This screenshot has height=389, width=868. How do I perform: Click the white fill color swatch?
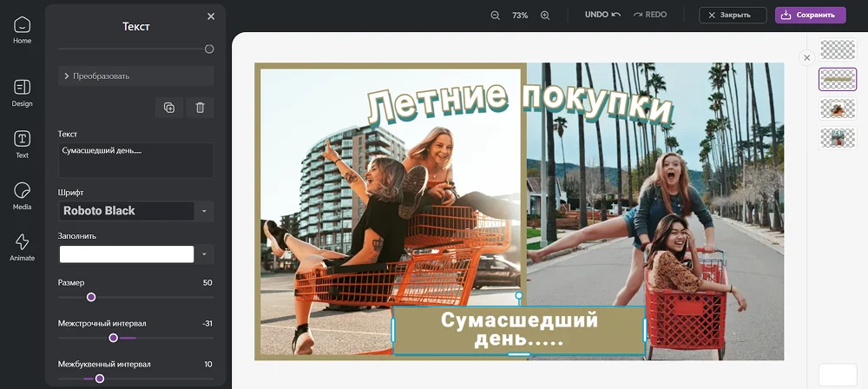coord(127,254)
